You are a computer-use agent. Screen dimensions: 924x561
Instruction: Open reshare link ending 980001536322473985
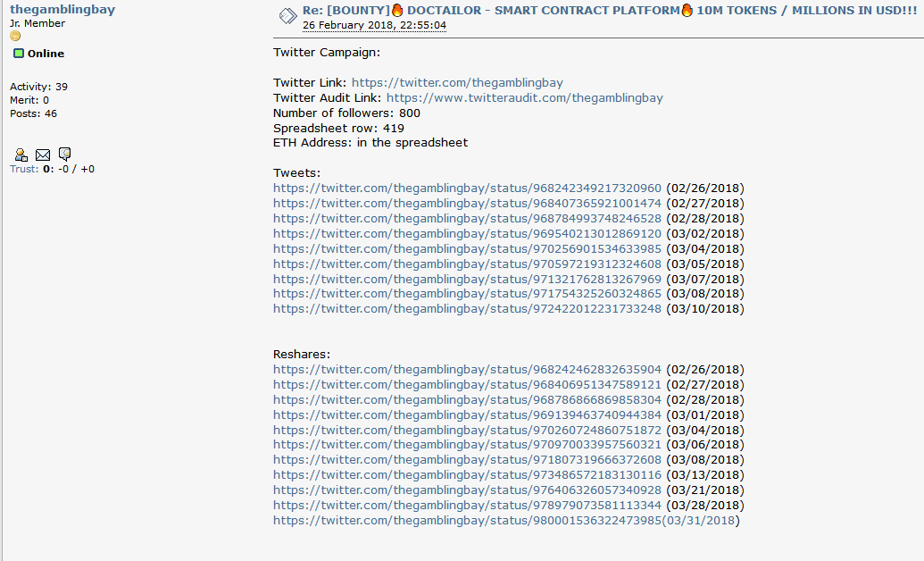click(504, 521)
